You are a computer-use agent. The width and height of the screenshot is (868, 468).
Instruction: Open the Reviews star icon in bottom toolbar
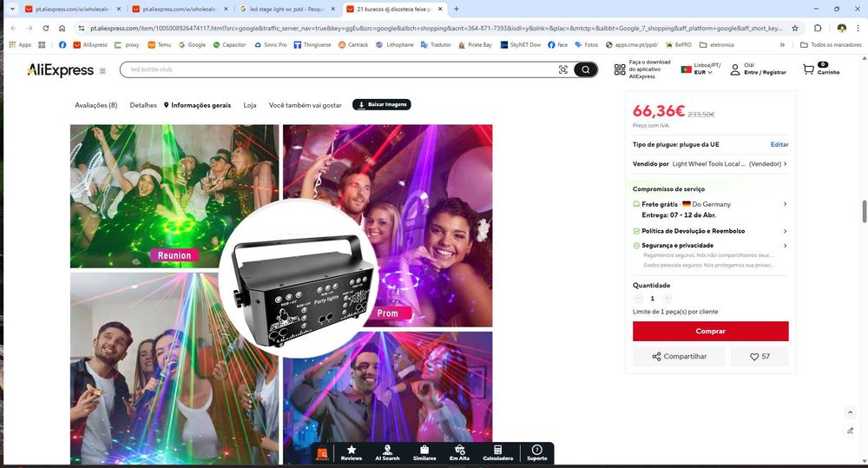[x=351, y=452]
